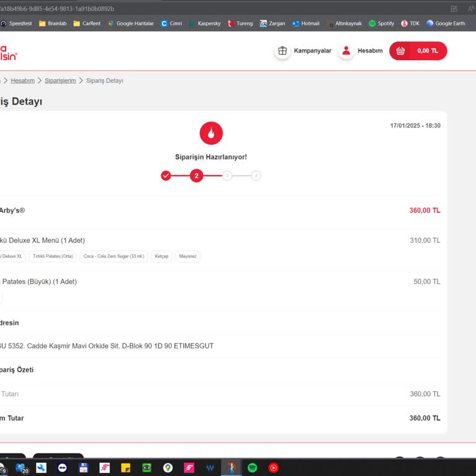Click the completed step checkmark in progress tracker
This screenshot has width=476, height=476.
(165, 175)
